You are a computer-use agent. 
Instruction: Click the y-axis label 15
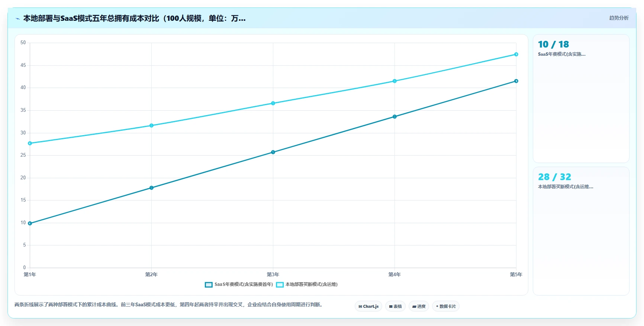[x=23, y=200]
